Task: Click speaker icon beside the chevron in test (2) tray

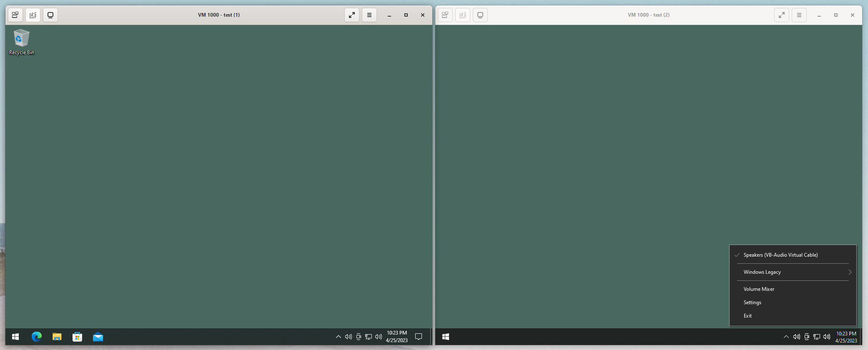Action: click(x=797, y=337)
